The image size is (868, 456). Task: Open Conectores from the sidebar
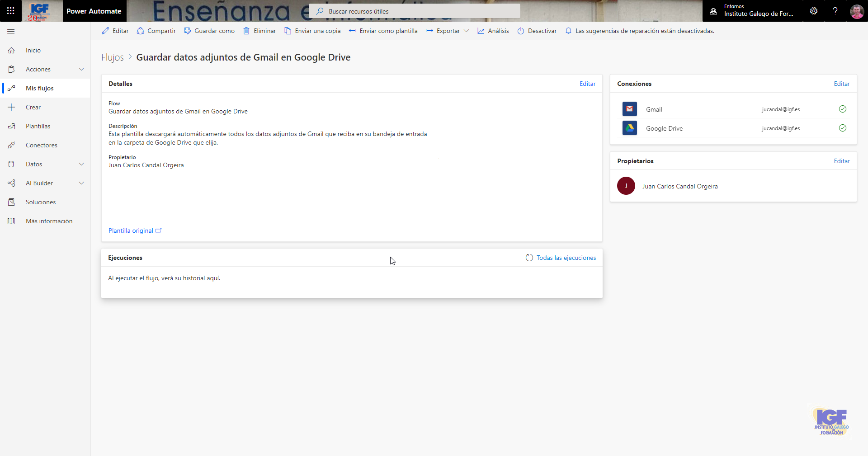tap(41, 145)
